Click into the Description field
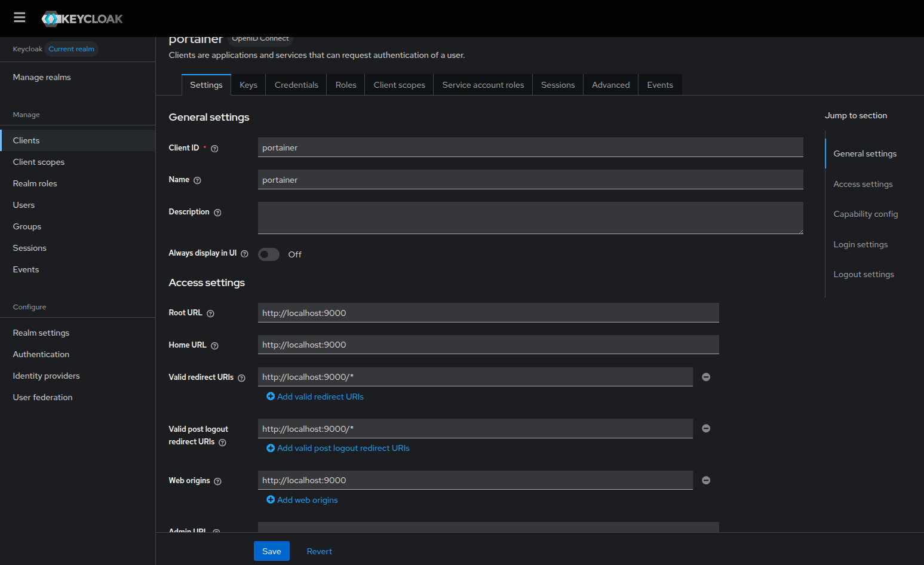924x565 pixels. 530,217
